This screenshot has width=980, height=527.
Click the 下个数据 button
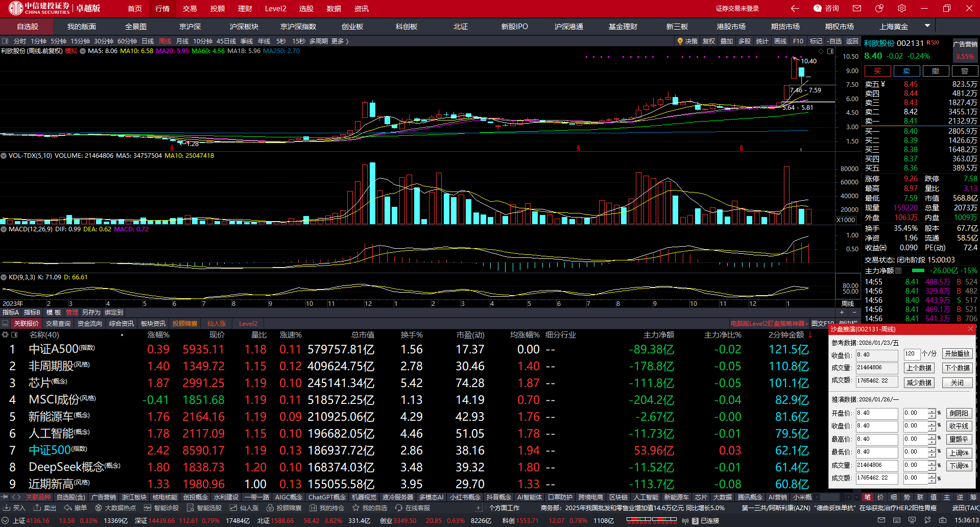click(x=958, y=368)
